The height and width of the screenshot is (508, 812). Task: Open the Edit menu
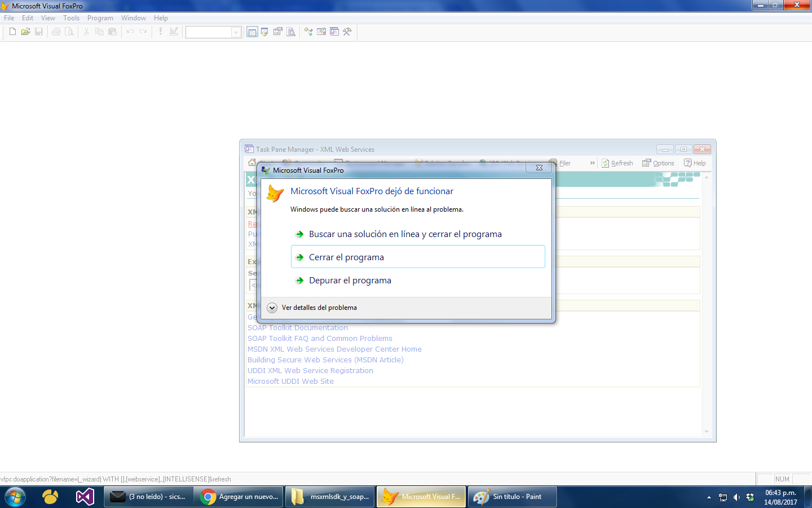click(x=28, y=18)
